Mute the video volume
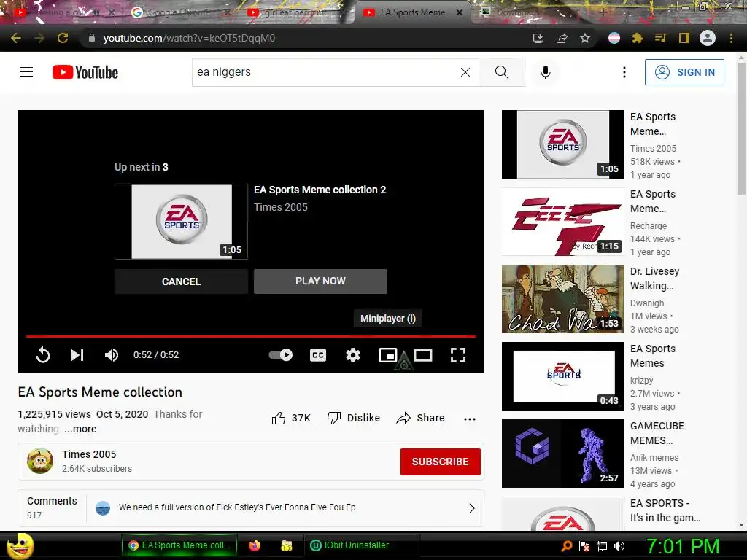Image resolution: width=747 pixels, height=560 pixels. (x=112, y=355)
